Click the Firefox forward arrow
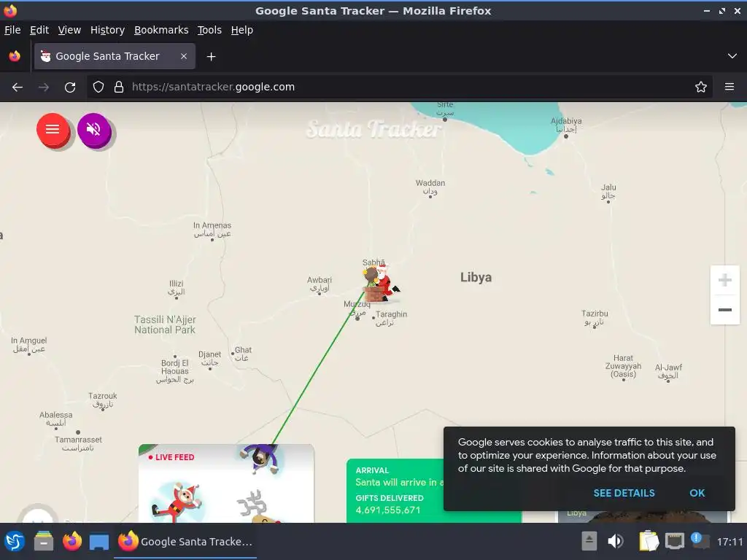The image size is (747, 560). [44, 87]
